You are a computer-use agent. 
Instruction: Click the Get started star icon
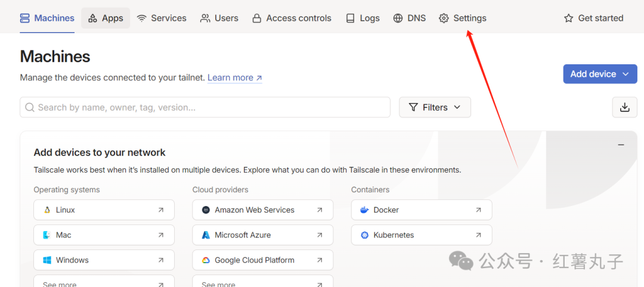[568, 18]
